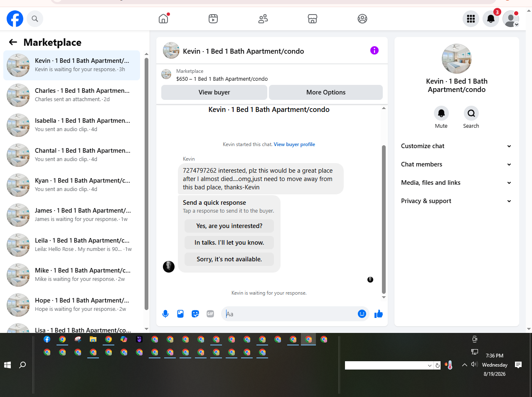This screenshot has height=397, width=532.
Task: Open the emoji picker smiley
Action: (362, 314)
